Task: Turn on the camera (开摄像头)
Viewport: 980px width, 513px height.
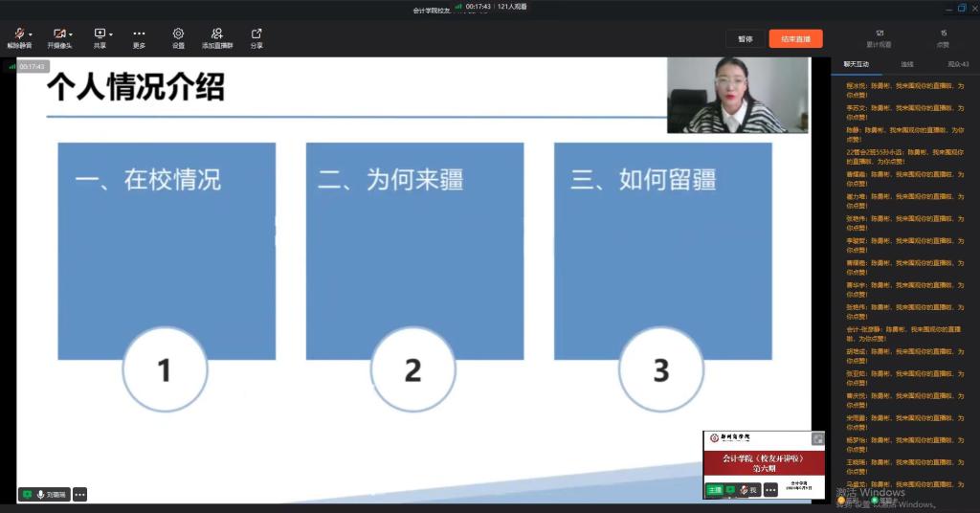Action: pos(59,34)
